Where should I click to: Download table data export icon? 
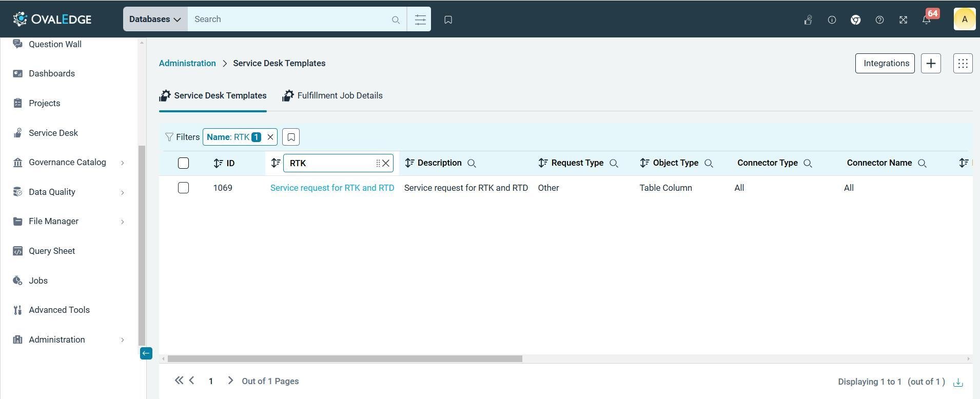[958, 382]
